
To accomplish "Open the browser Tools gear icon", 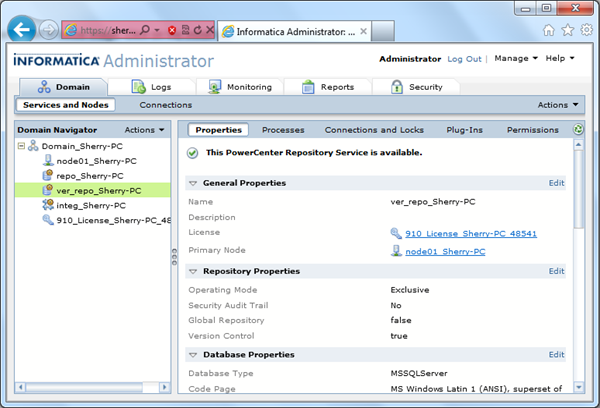I will pyautogui.click(x=587, y=30).
